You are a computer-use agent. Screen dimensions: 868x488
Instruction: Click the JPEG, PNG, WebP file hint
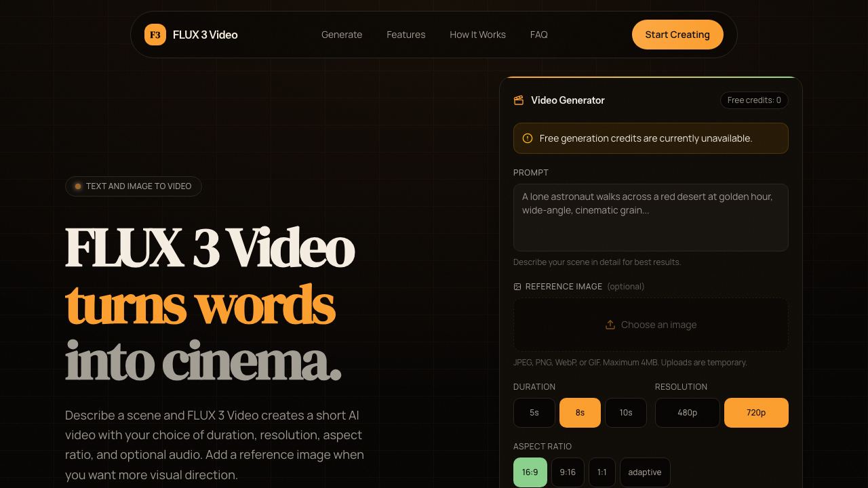(x=630, y=363)
